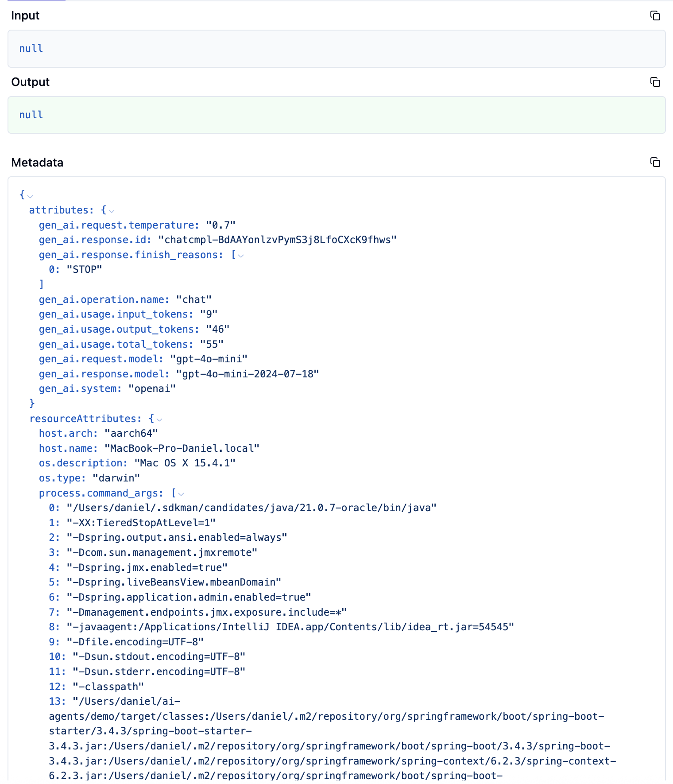Click the "-Dspring.output.ansi.enabled=always" argument
673x784 pixels.
click(177, 537)
